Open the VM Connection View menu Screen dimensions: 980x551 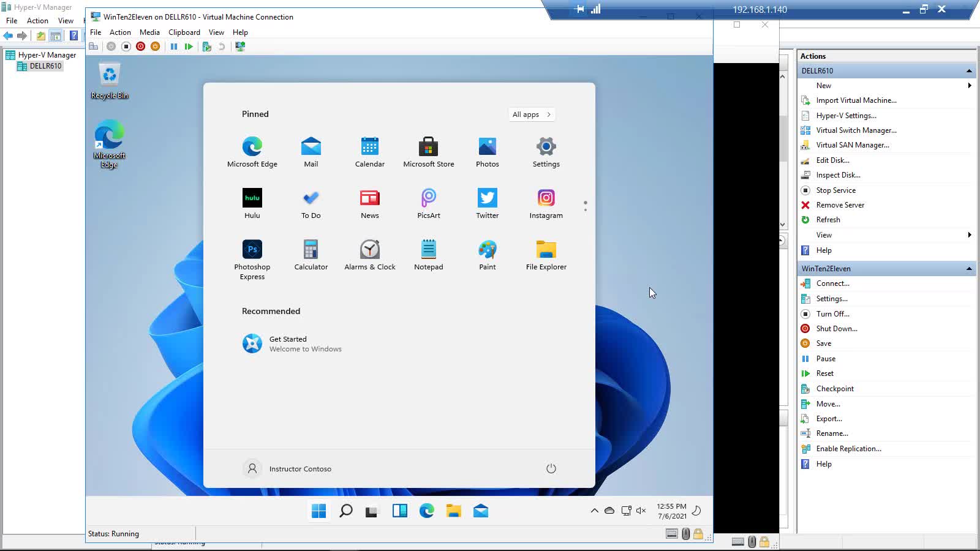coord(216,32)
